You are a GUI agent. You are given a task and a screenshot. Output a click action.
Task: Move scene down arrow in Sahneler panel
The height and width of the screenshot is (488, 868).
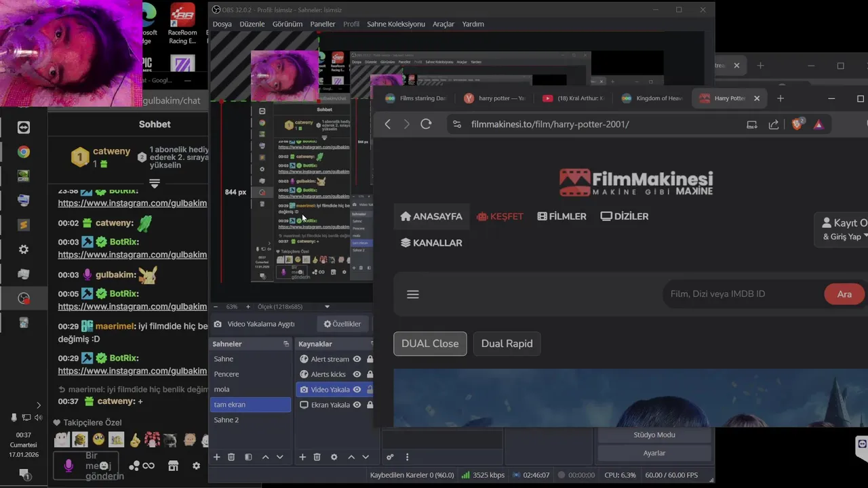coord(279,457)
